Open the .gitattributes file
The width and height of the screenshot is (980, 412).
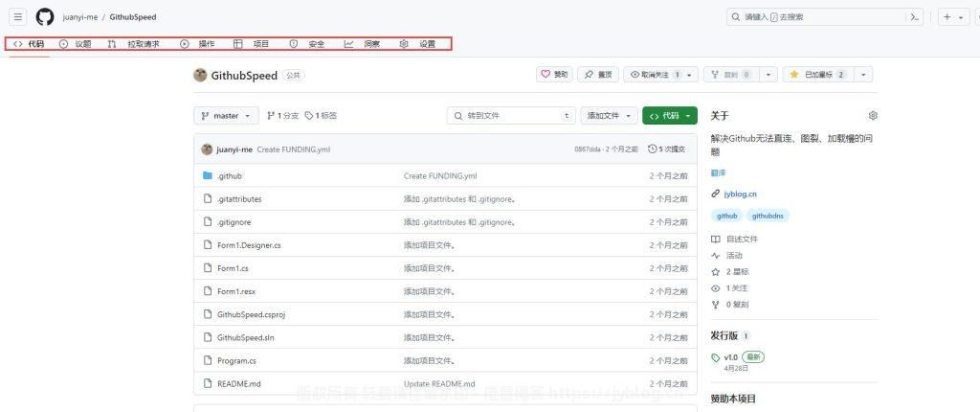click(239, 199)
